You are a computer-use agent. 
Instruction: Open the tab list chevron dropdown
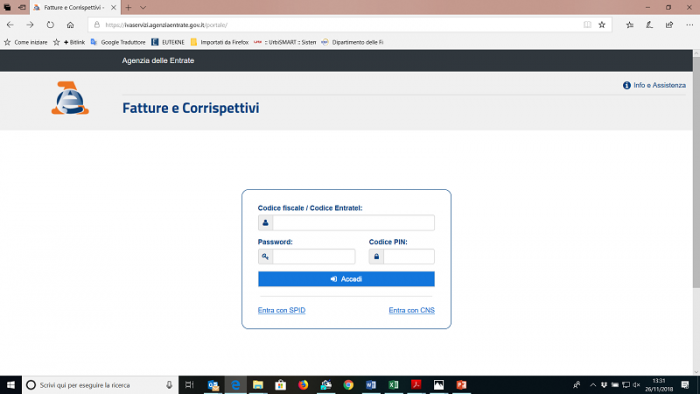tap(143, 8)
